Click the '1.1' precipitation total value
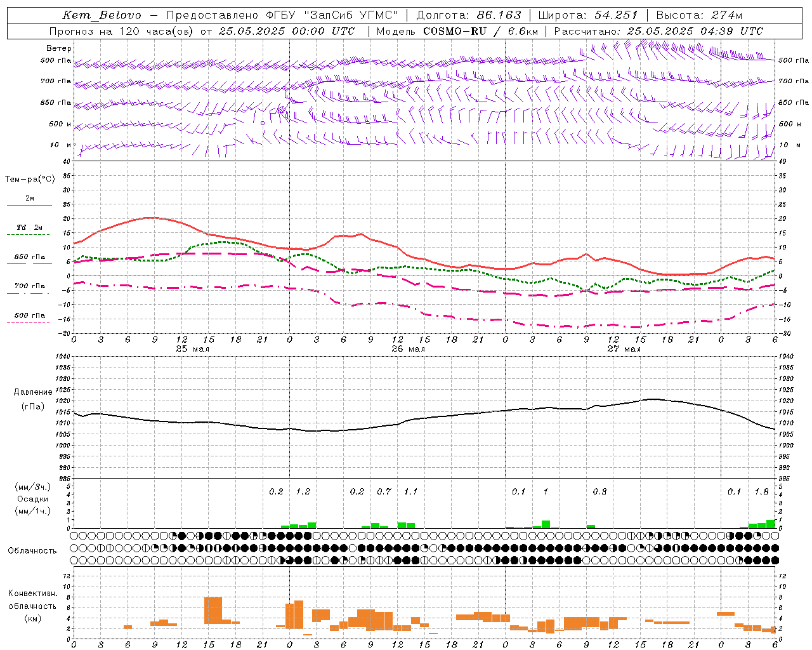 click(411, 491)
